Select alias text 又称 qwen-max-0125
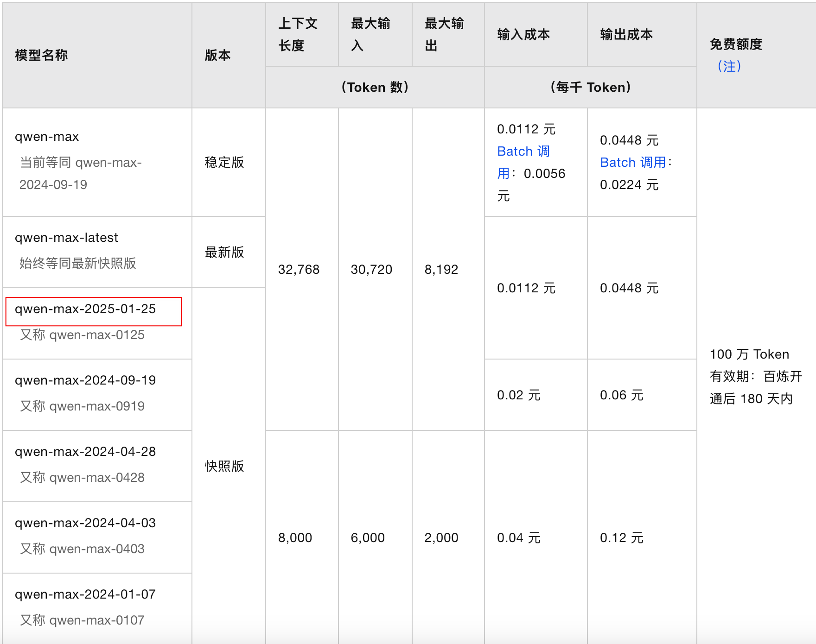816x644 pixels. (x=82, y=335)
